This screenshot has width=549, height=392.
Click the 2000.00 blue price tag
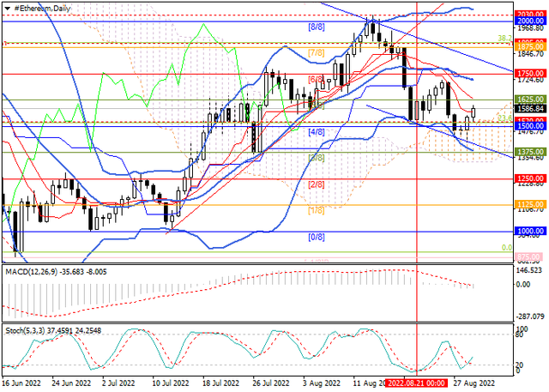coord(530,21)
